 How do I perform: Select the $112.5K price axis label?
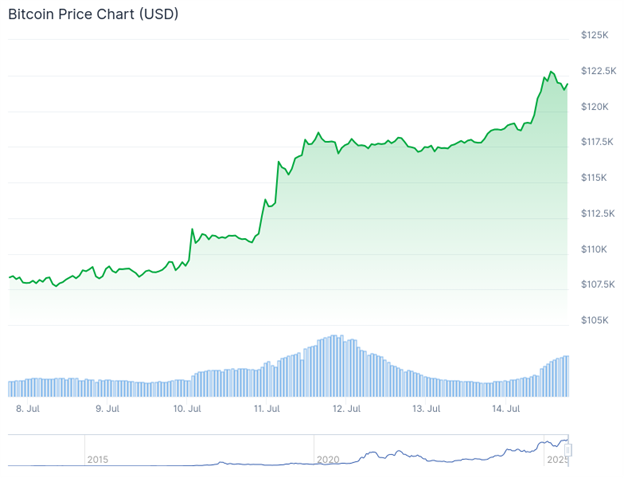click(599, 213)
